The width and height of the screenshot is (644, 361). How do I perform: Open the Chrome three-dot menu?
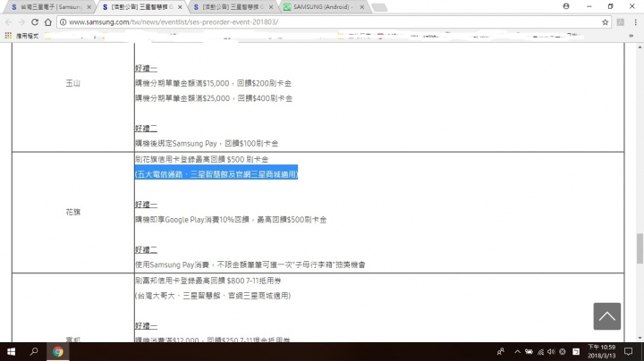635,22
